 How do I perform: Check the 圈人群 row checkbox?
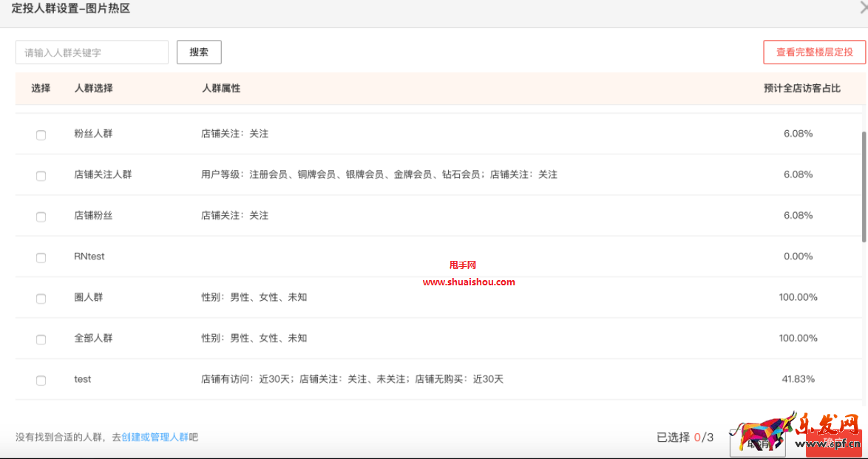point(41,297)
